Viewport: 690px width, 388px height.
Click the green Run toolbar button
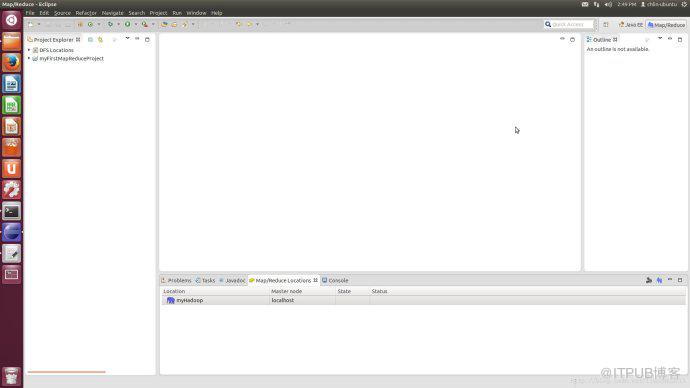(x=127, y=25)
